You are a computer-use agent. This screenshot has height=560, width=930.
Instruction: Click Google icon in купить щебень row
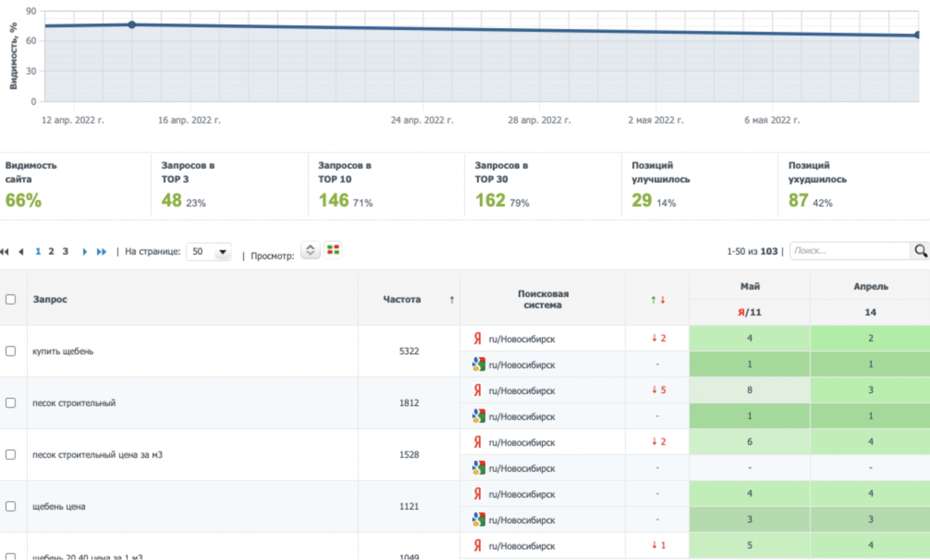tap(478, 364)
